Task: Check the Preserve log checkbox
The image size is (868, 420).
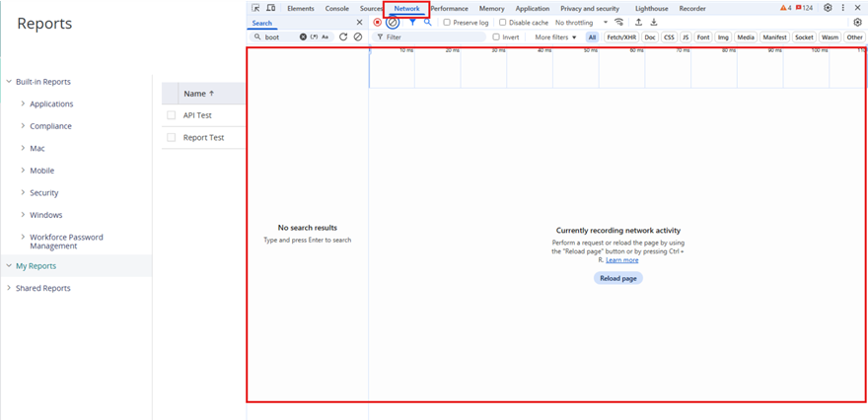Action: click(x=447, y=23)
